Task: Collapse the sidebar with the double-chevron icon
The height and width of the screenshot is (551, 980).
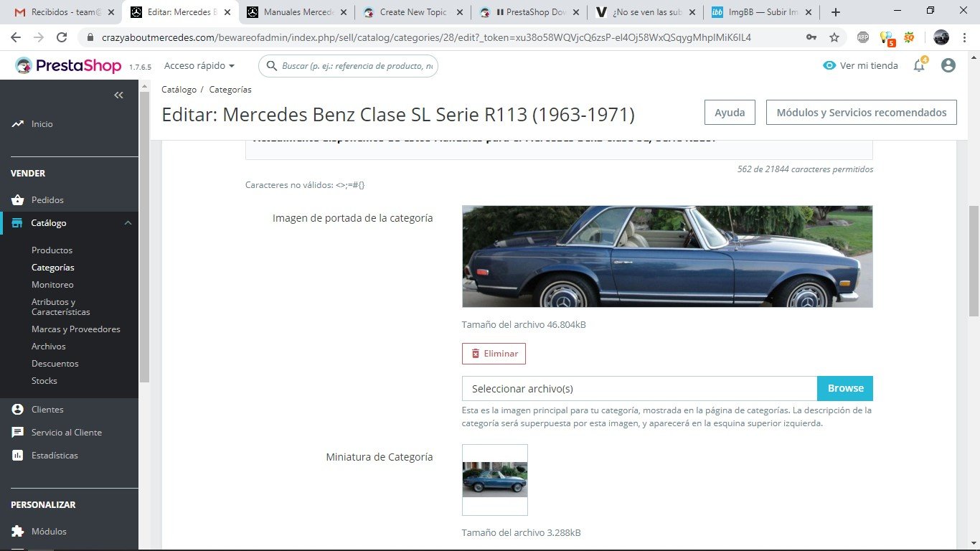Action: pos(119,95)
